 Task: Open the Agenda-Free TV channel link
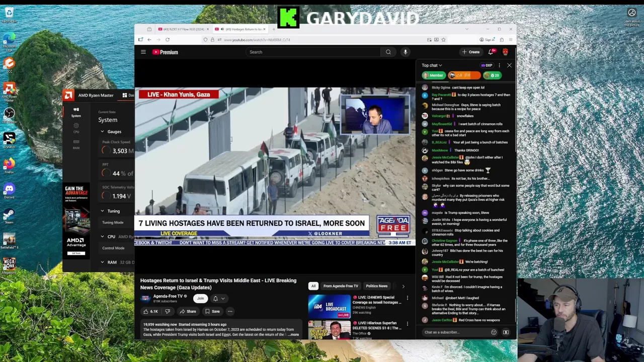coord(168,296)
